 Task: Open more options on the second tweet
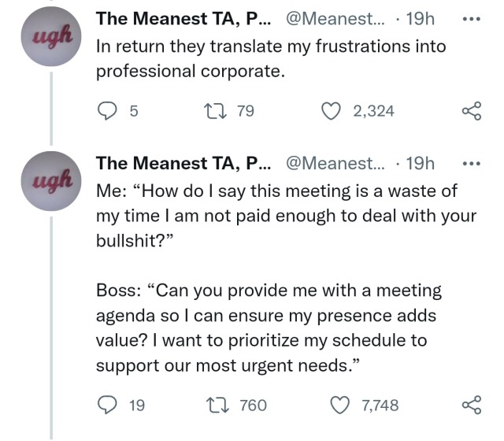472,164
